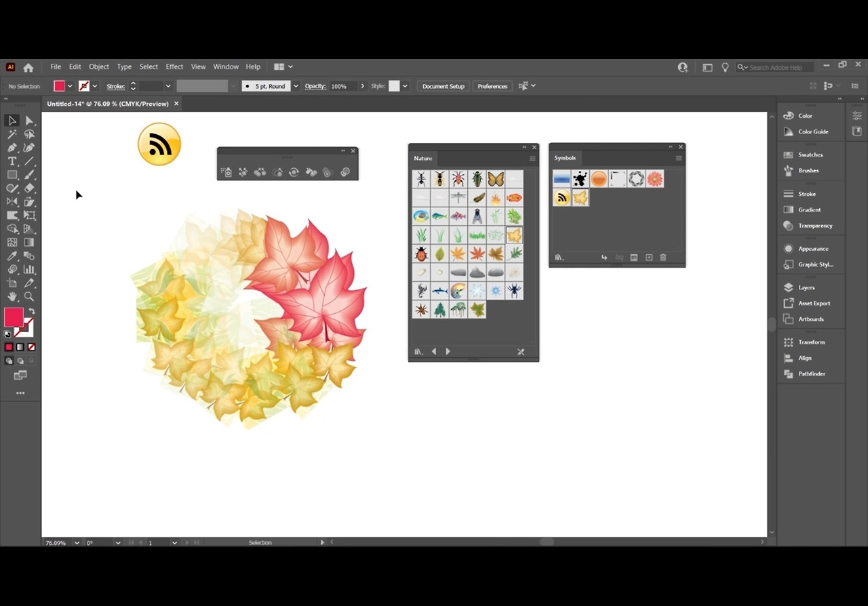Open Symbol Libraries menu in Symbols panel
The width and height of the screenshot is (868, 606).
point(559,258)
